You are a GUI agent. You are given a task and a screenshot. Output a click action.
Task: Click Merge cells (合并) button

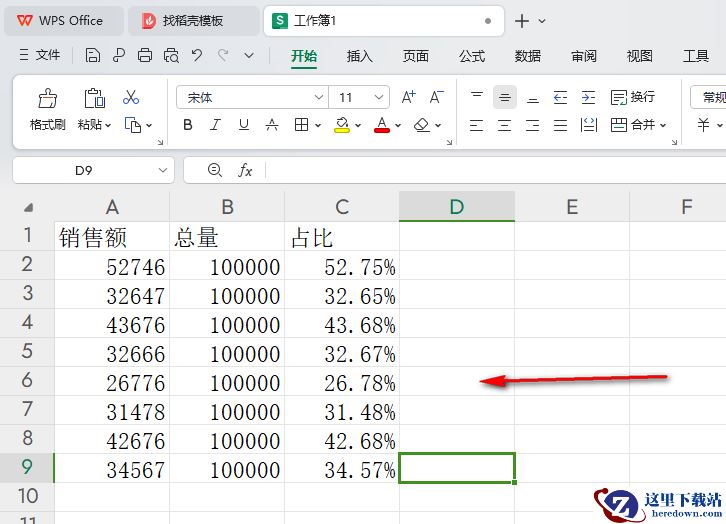point(632,125)
